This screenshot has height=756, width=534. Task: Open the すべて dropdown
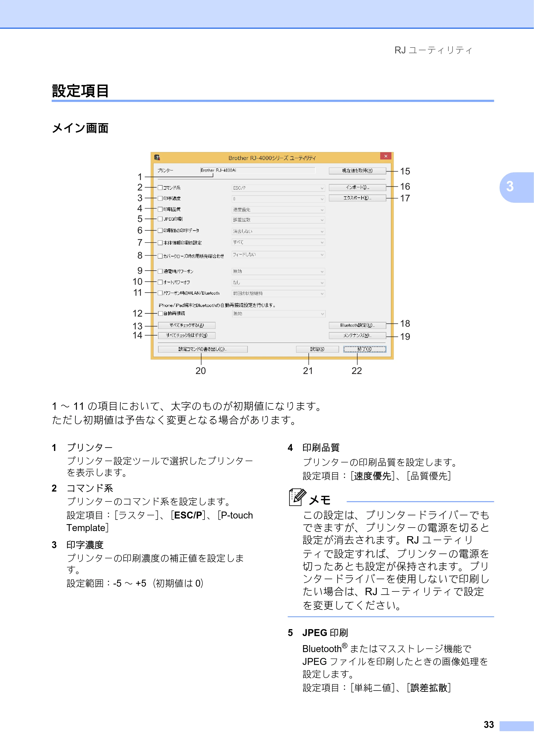[x=278, y=242]
